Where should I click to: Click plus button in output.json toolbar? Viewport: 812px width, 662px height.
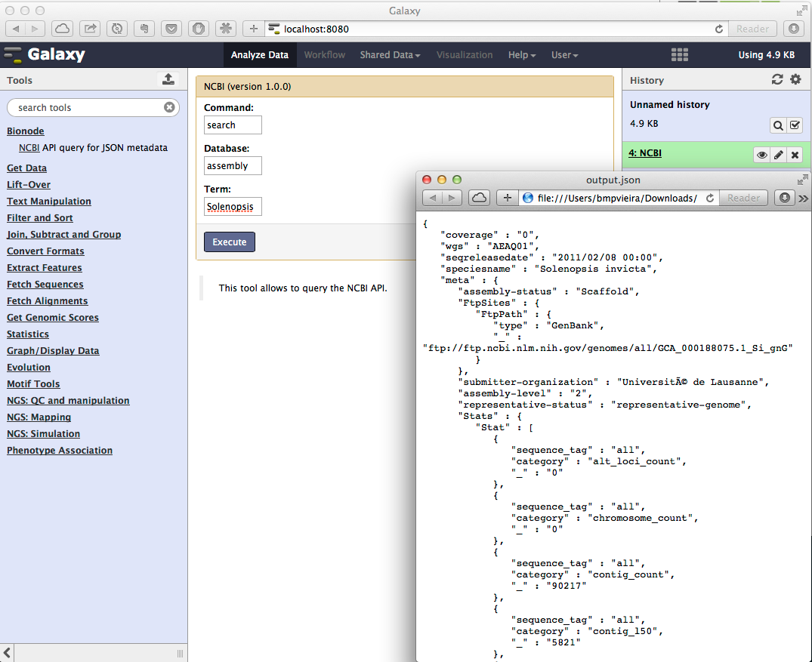pos(507,198)
